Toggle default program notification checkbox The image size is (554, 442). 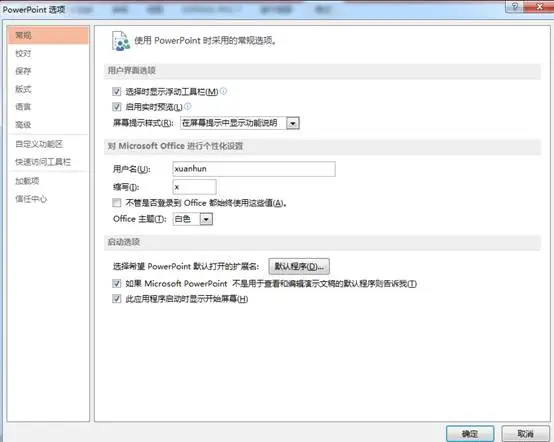pyautogui.click(x=117, y=283)
